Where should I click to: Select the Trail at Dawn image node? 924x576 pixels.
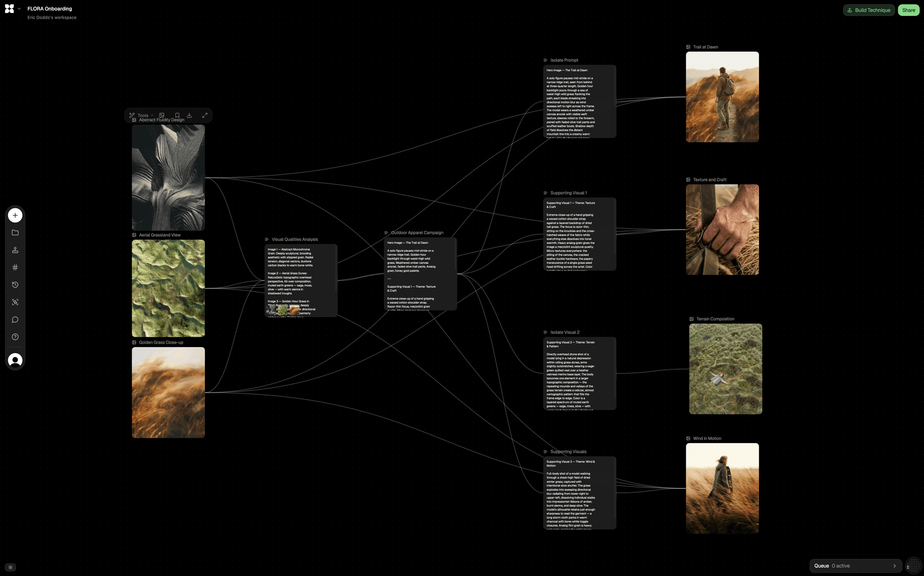(722, 97)
